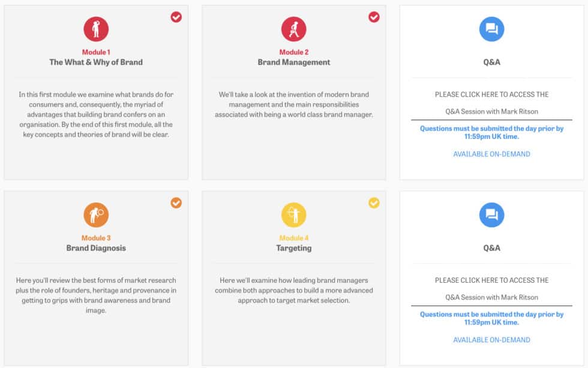Toggle Module 3's orange completion checkmark
Screen dimensions: 588x368
176,203
